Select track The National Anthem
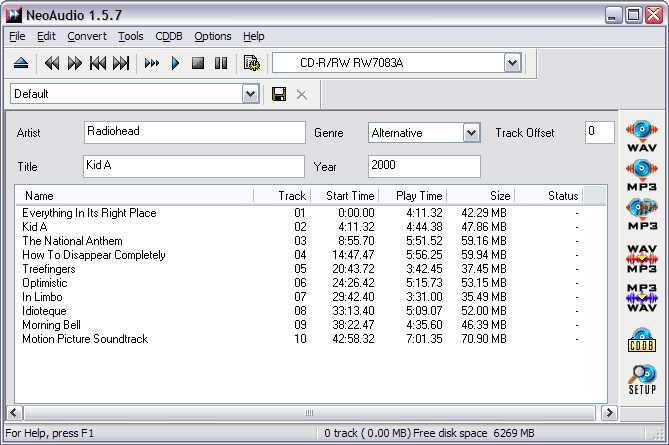669x445 pixels. (72, 241)
